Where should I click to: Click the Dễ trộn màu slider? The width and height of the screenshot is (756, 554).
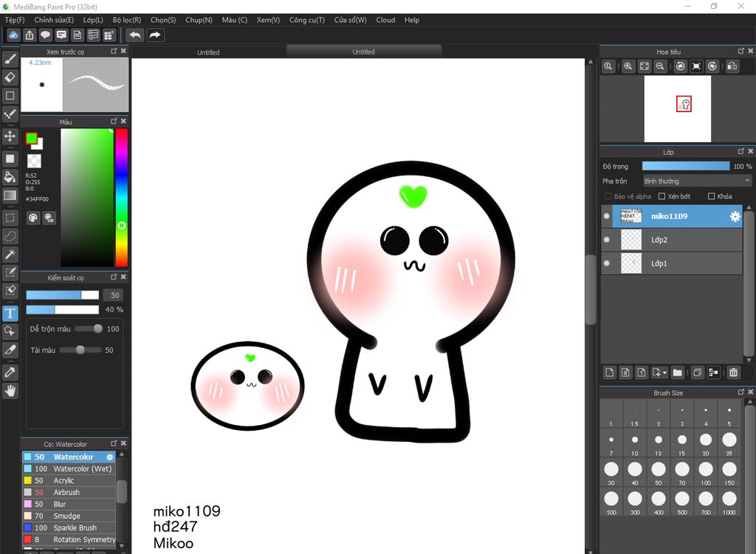tap(89, 329)
